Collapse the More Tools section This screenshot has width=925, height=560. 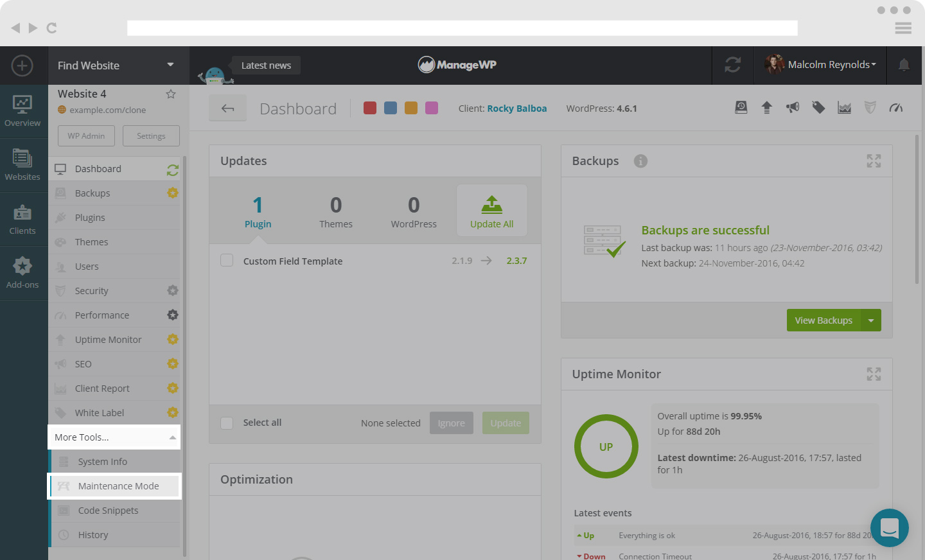(x=114, y=437)
